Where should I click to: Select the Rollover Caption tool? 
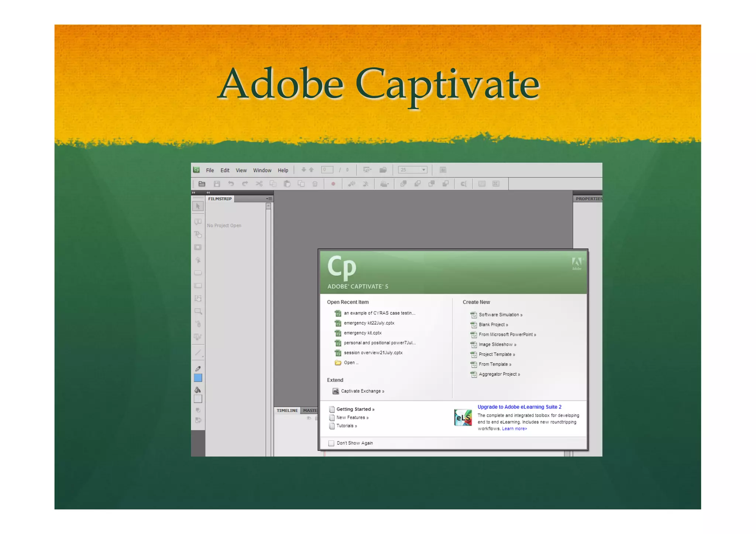(x=198, y=234)
